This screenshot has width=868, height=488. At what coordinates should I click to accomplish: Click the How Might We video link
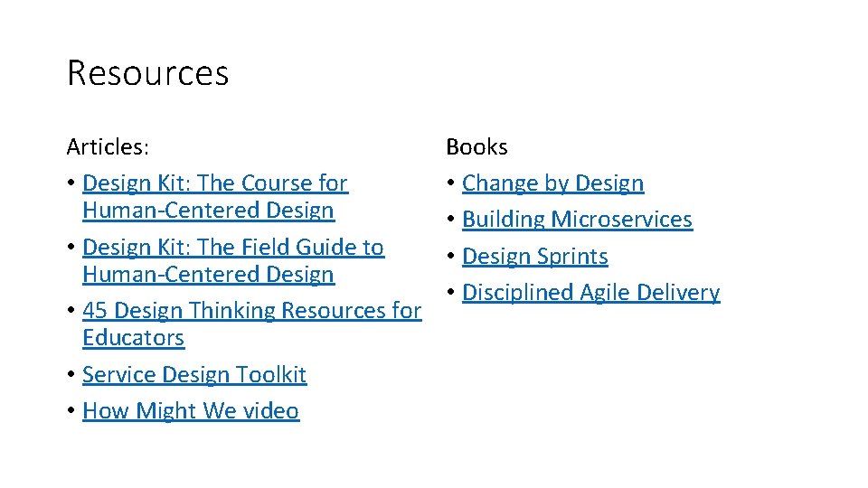point(190,411)
